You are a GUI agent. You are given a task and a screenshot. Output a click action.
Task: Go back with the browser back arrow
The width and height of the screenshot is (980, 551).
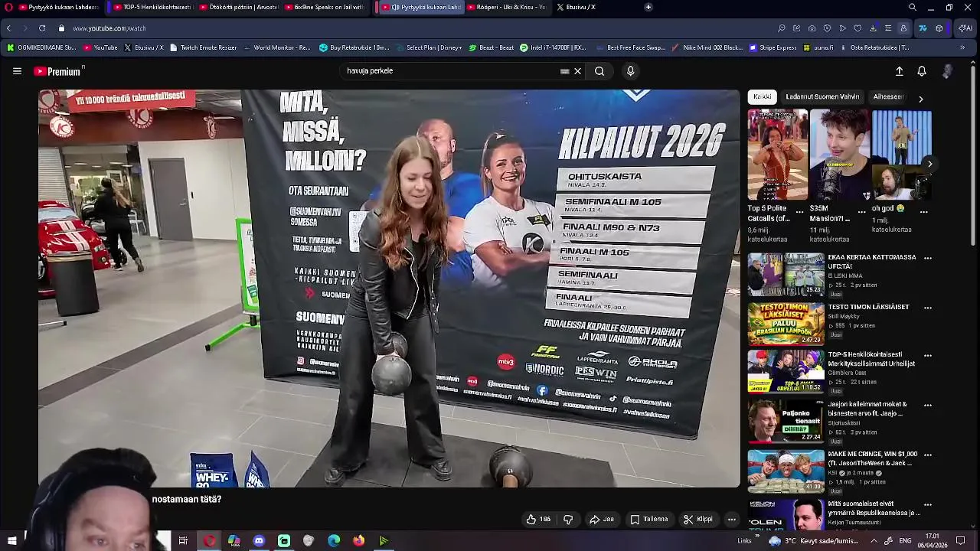(9, 28)
